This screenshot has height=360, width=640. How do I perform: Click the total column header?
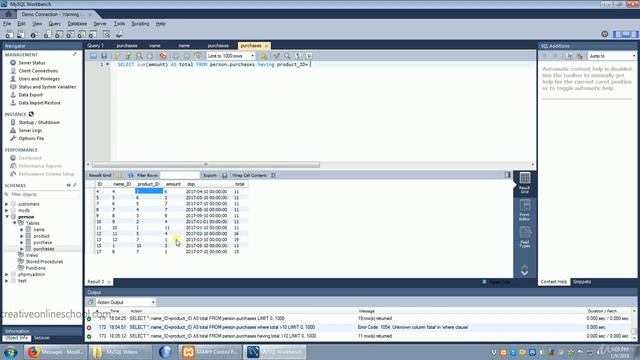[x=240, y=184]
